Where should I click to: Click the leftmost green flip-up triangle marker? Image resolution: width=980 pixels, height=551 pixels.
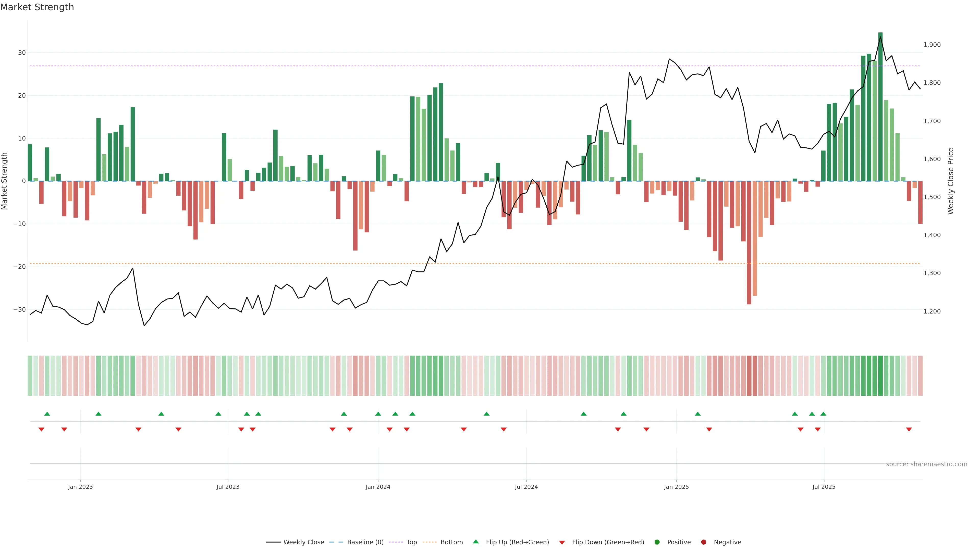[x=47, y=414]
